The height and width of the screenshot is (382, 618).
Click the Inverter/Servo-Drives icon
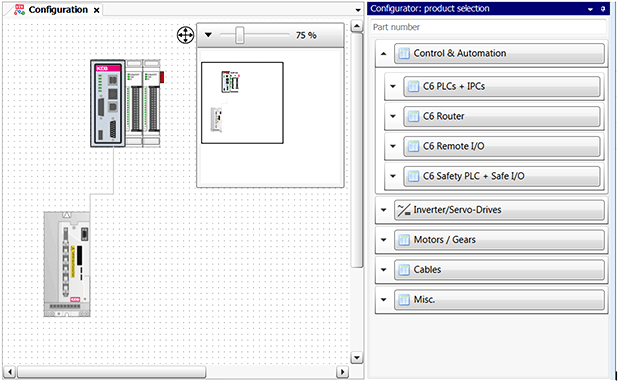coord(404,210)
